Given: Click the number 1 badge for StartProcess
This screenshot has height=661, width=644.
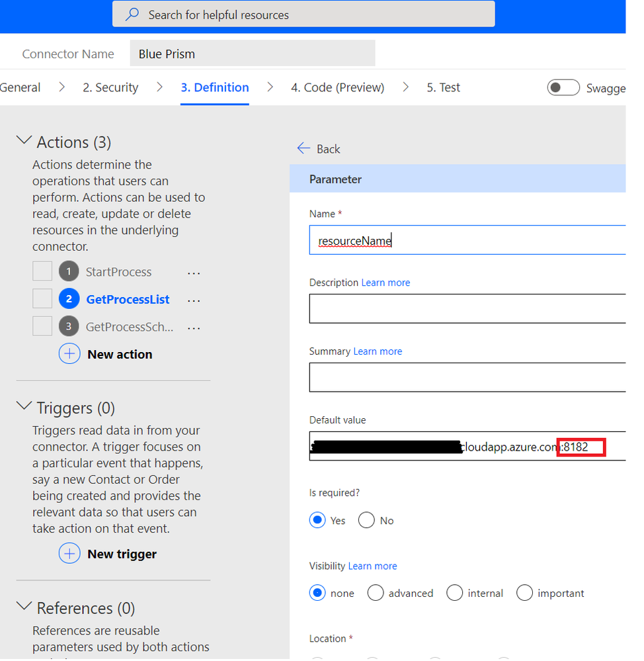Looking at the screenshot, I should (x=69, y=271).
